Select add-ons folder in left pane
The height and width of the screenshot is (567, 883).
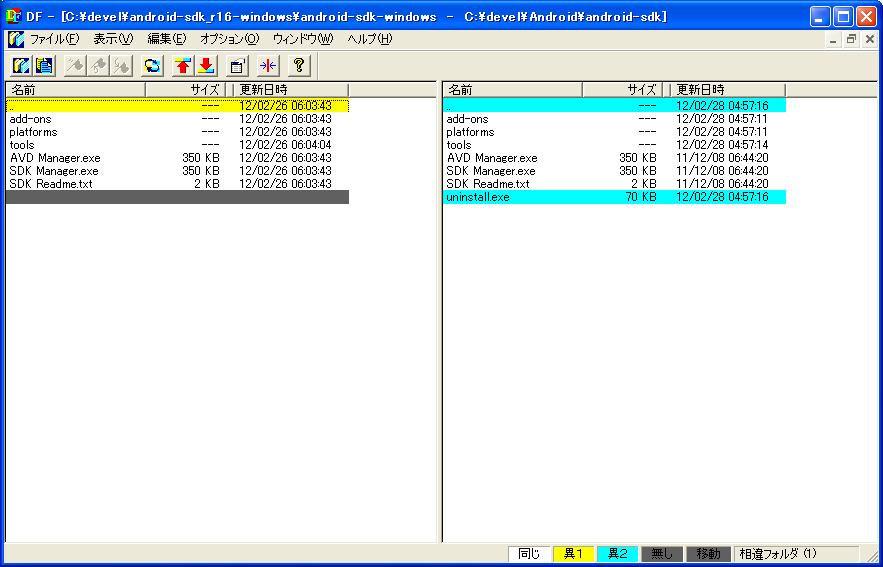[x=177, y=119]
